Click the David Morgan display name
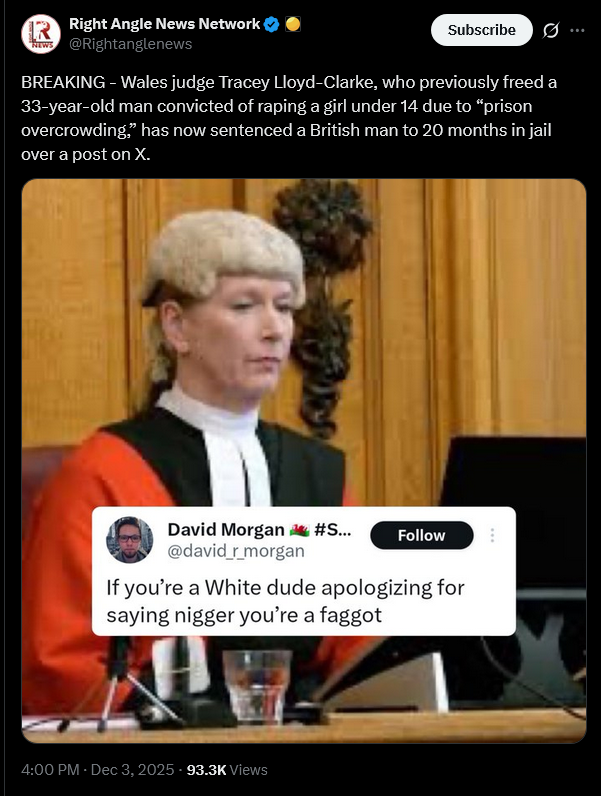Screen dimensions: 601x796 [226, 529]
